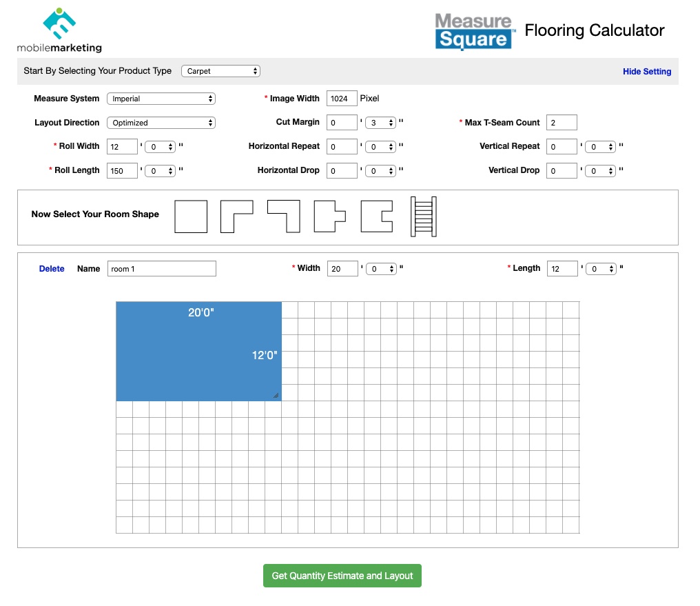The width and height of the screenshot is (700, 606).
Task: Click the Max T-Seam Count field
Action: 562,122
